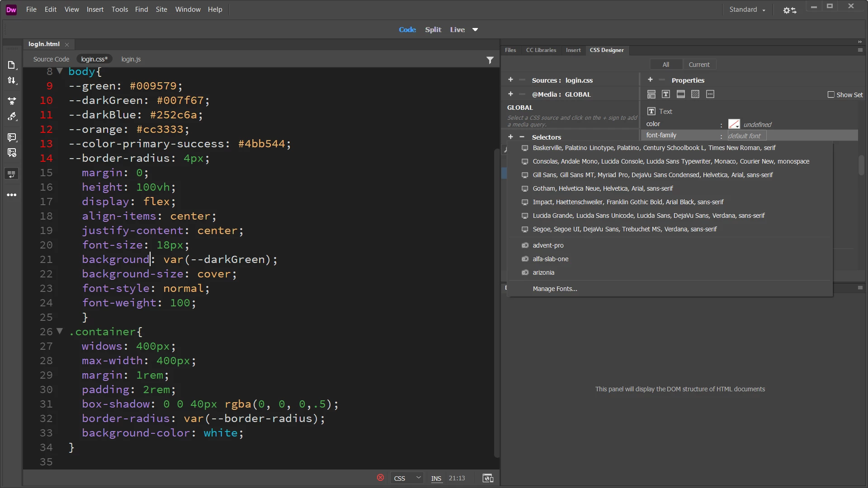Collapse the body rule at line 8
The height and width of the screenshot is (488, 868).
click(60, 71)
